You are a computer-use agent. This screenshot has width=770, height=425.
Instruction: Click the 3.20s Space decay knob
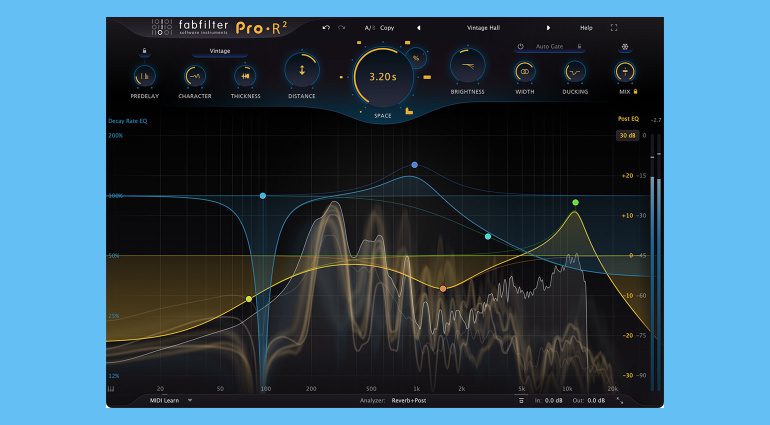click(x=383, y=77)
